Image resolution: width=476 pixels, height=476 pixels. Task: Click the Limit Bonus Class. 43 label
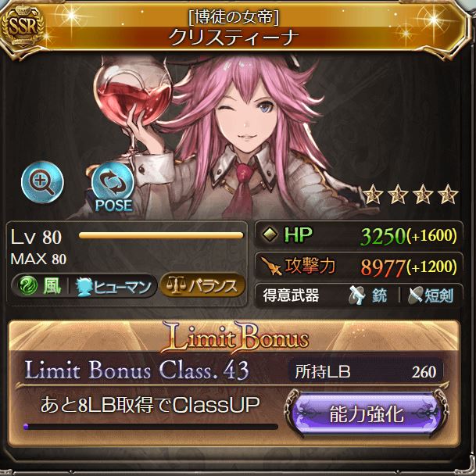[x=137, y=370]
